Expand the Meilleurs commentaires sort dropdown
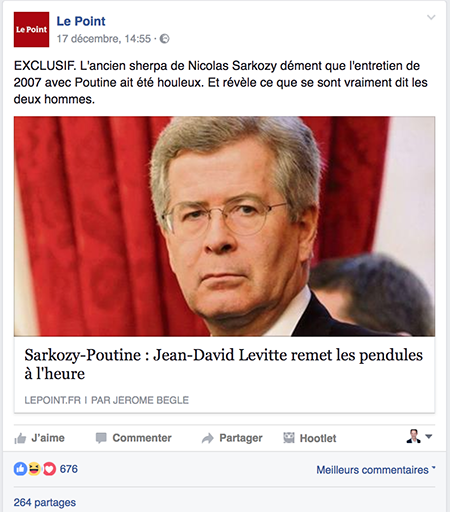The height and width of the screenshot is (512, 450). [x=376, y=470]
